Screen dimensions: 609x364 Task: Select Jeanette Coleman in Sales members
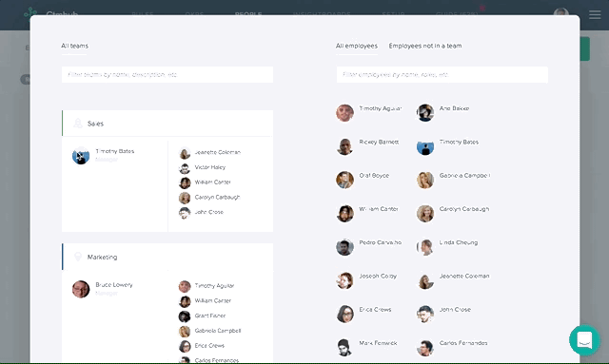(209, 152)
